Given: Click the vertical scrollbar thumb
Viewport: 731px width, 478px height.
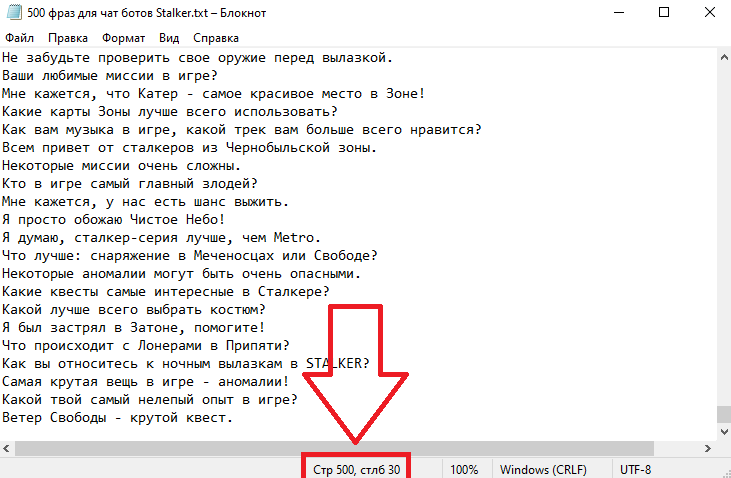Looking at the screenshot, I should (x=724, y=414).
